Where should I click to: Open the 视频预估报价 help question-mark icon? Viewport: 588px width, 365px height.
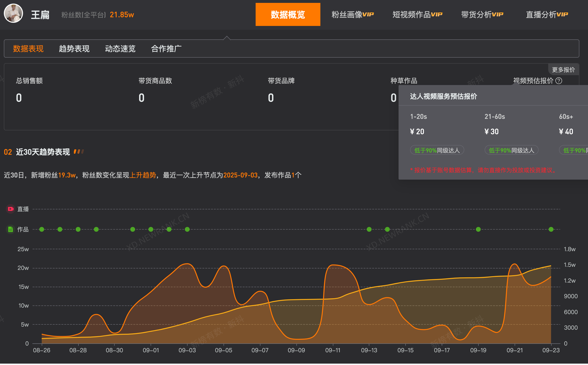click(x=559, y=81)
